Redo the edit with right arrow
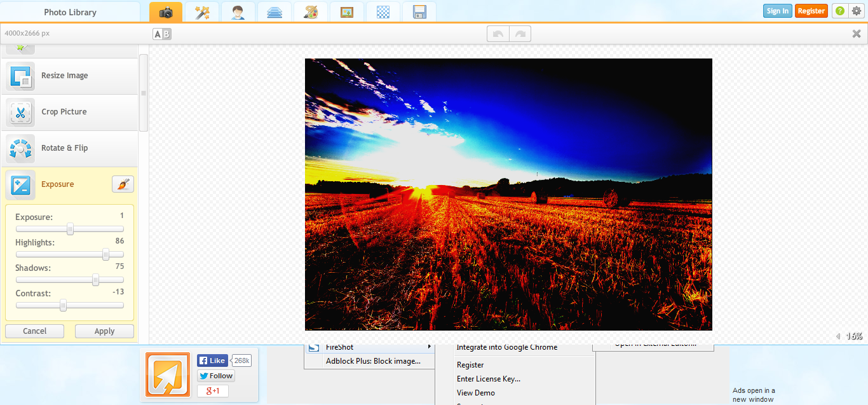Viewport: 868px width, 405px height. tap(520, 34)
